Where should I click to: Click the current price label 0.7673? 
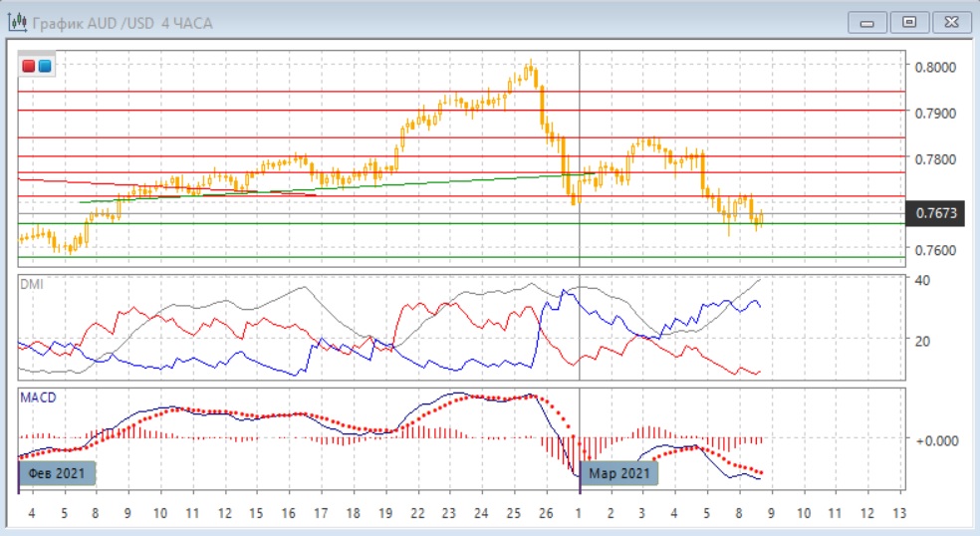point(935,212)
